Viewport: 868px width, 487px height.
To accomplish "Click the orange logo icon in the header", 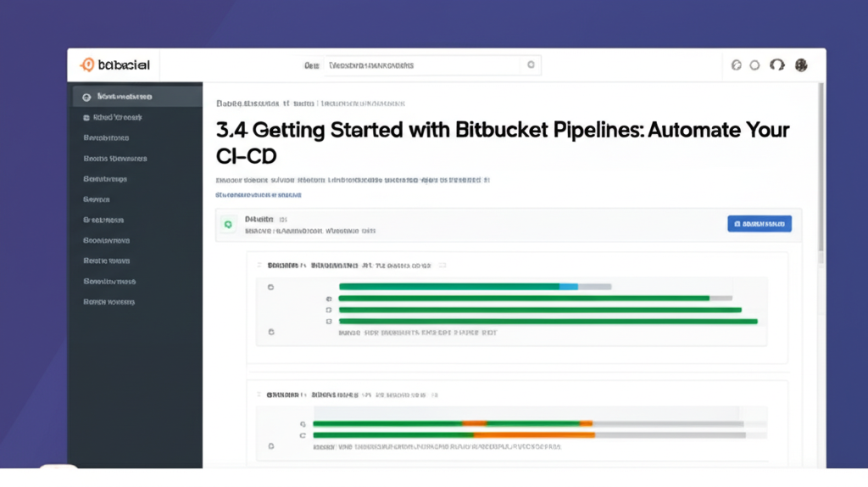I will pos(87,64).
